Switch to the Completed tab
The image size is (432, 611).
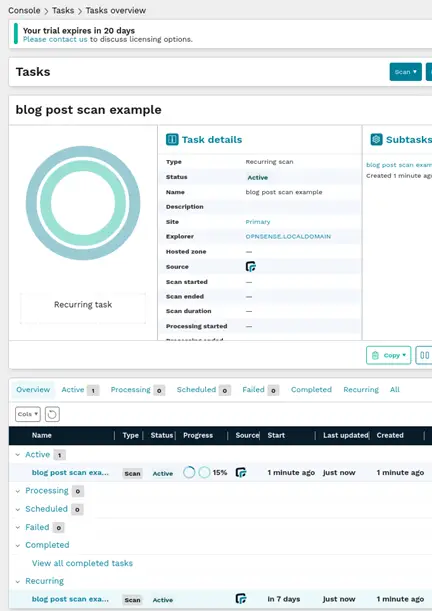(311, 390)
